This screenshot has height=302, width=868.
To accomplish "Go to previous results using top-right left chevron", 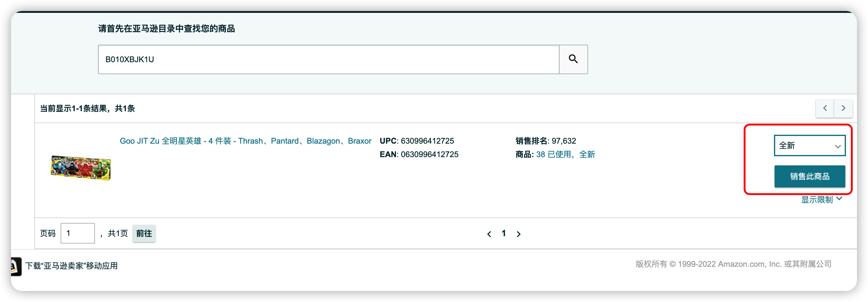I will (825, 108).
